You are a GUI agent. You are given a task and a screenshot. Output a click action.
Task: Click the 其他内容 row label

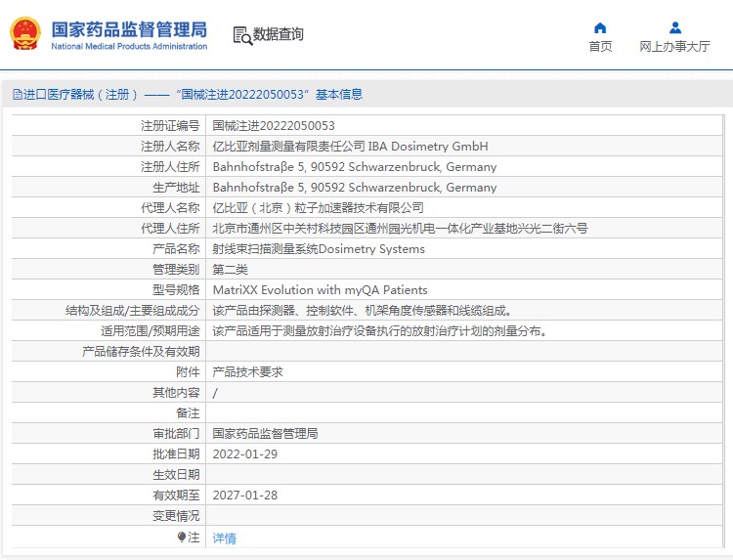176,393
